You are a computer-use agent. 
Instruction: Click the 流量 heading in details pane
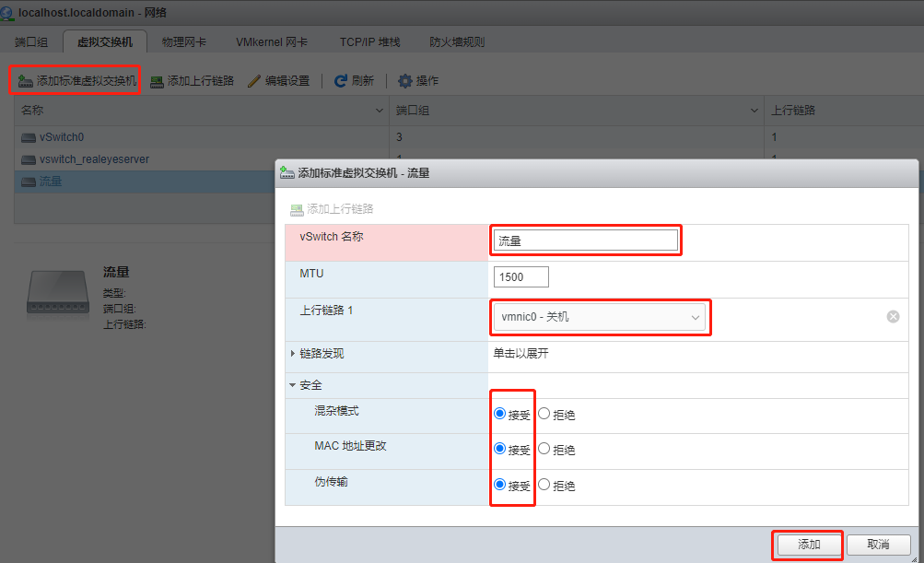(116, 272)
